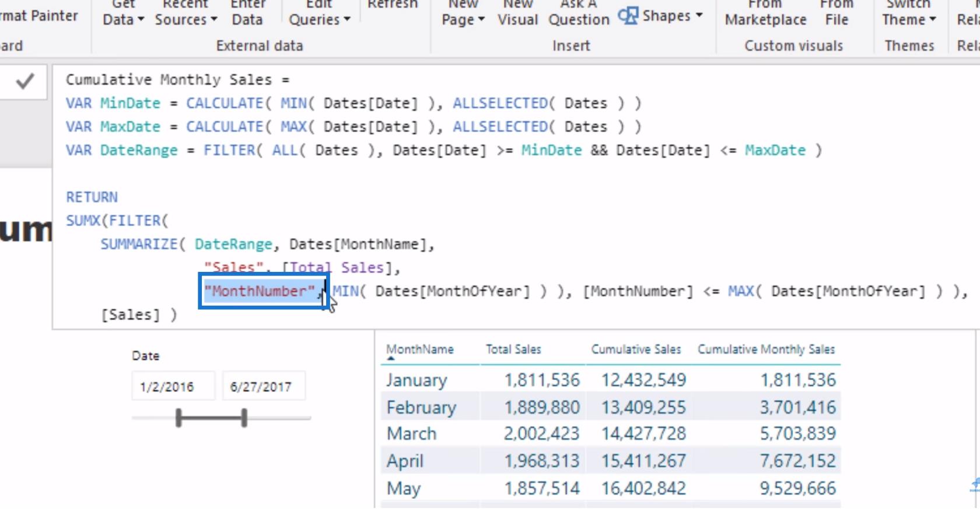
Task: Select the January row label
Action: (x=416, y=380)
